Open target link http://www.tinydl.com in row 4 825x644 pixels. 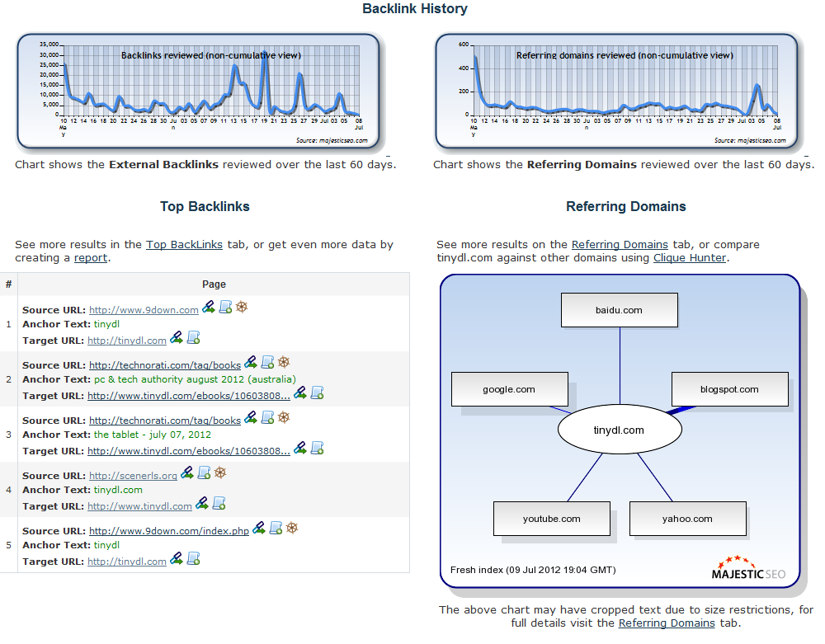pos(139,506)
